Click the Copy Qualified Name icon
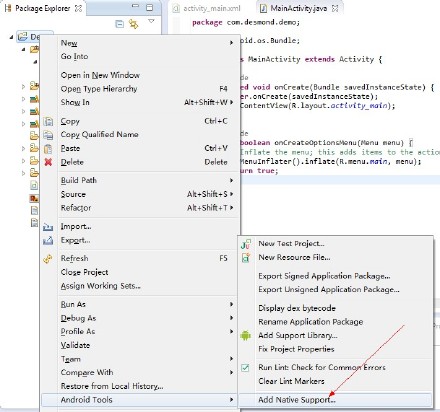 (x=48, y=135)
